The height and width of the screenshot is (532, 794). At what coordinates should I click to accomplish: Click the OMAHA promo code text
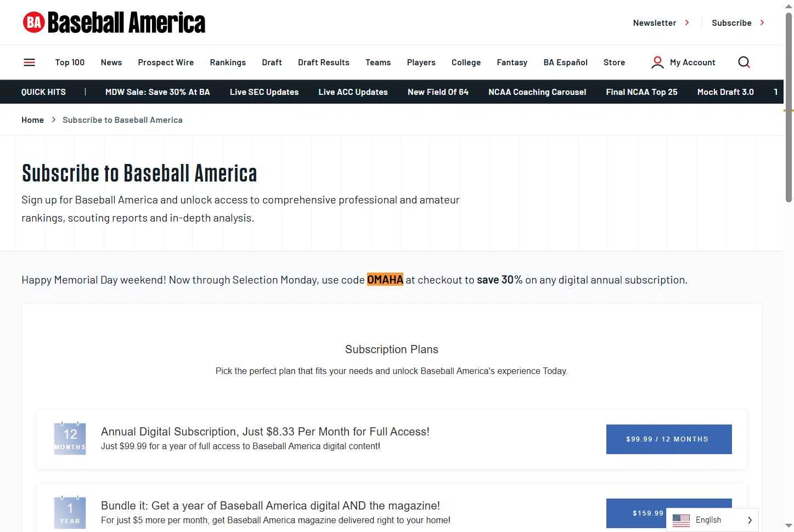[x=385, y=280]
